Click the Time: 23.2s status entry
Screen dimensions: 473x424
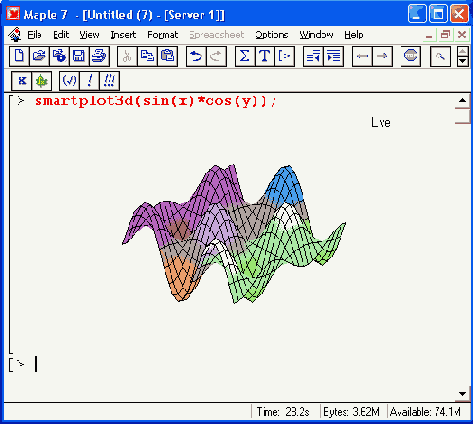283,412
